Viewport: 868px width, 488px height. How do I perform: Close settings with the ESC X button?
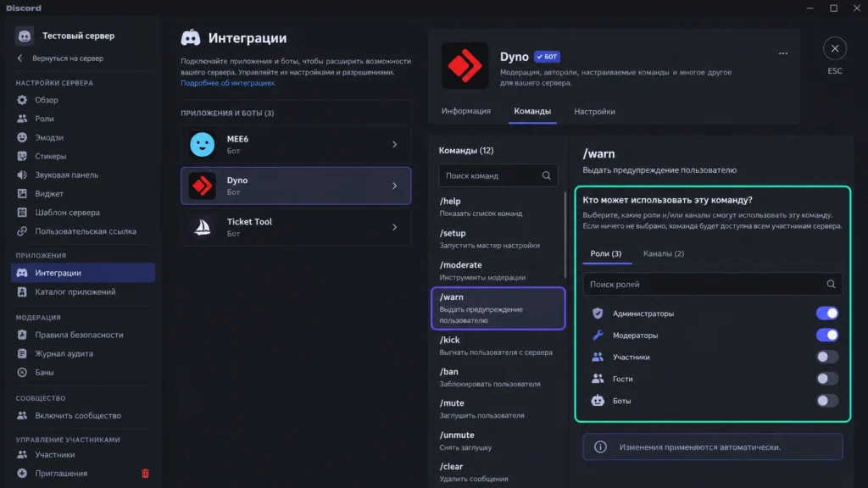tap(835, 48)
